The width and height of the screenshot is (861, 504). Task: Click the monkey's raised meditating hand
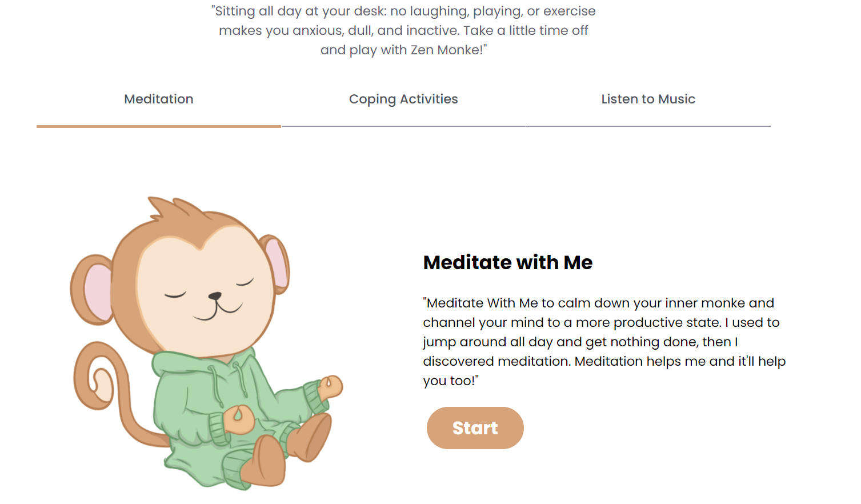click(330, 387)
